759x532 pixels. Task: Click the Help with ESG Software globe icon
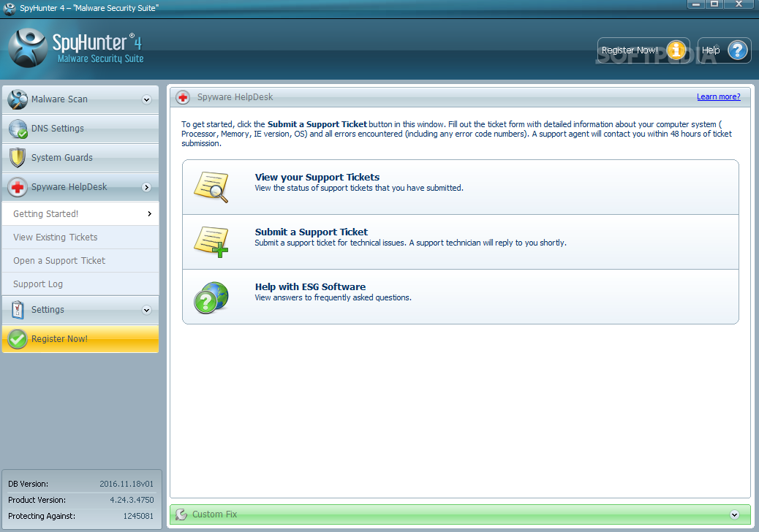[211, 297]
